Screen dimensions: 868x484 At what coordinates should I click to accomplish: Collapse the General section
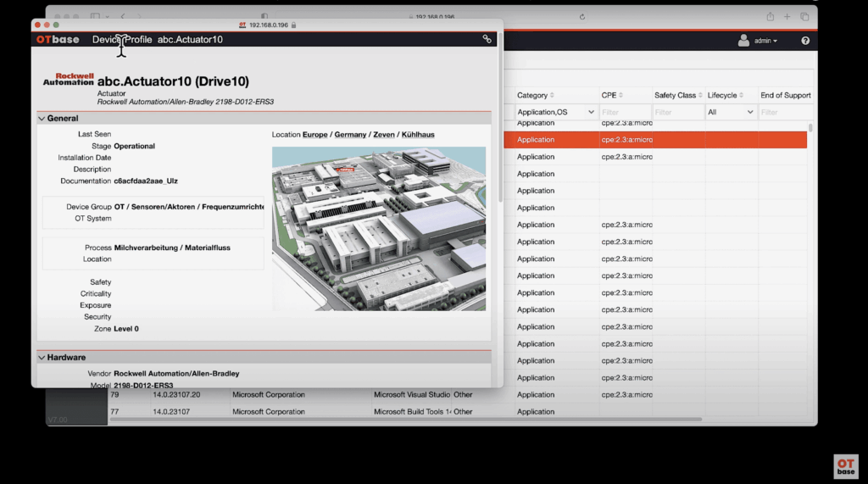click(x=42, y=119)
